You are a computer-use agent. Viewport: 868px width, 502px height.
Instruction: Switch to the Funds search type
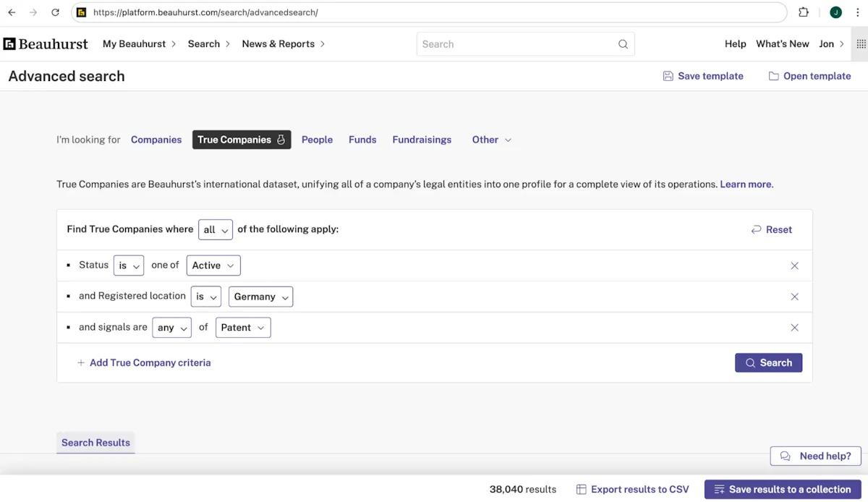(x=362, y=140)
